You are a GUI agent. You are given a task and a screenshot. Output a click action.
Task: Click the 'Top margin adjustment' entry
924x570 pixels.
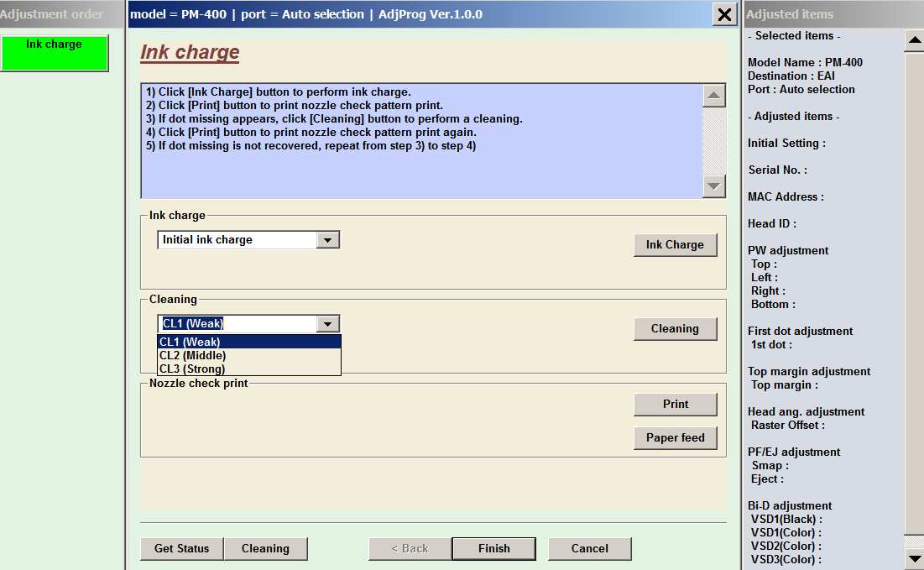click(x=809, y=371)
